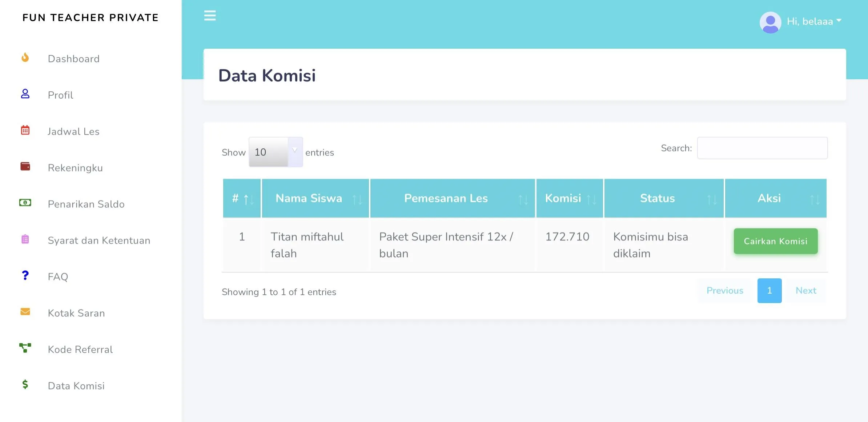Click the Data Komisi dollar icon

25,384
